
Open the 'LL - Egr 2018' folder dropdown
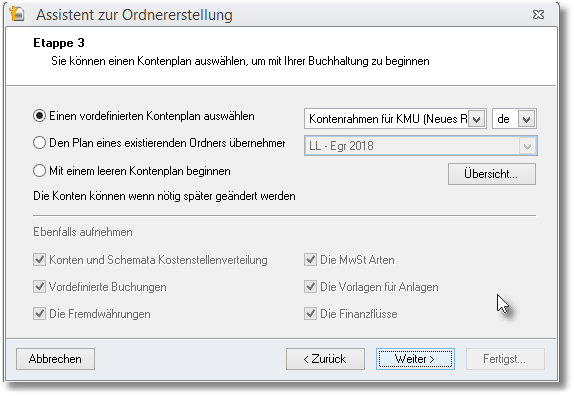(x=527, y=146)
